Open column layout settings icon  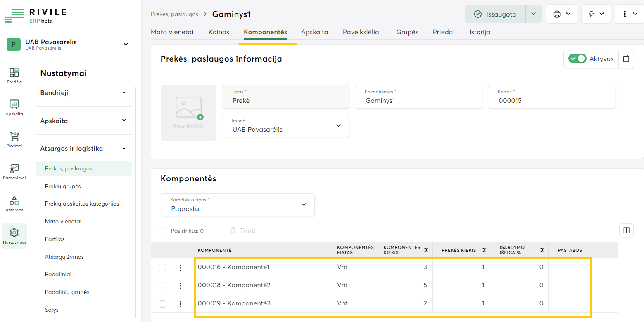[626, 230]
